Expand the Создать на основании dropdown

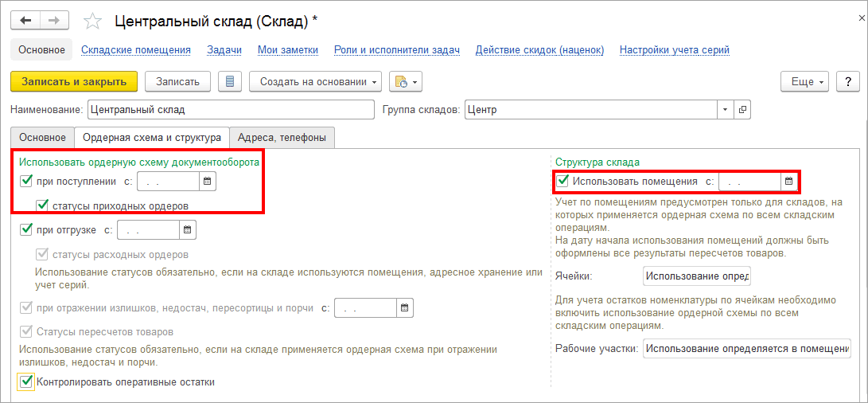(316, 81)
